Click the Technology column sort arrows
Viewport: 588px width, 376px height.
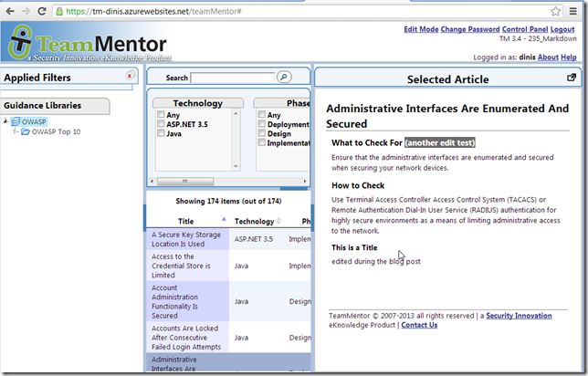[x=278, y=221]
